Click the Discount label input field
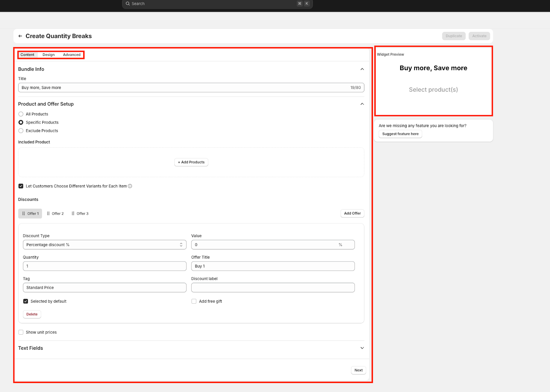 [273, 288]
